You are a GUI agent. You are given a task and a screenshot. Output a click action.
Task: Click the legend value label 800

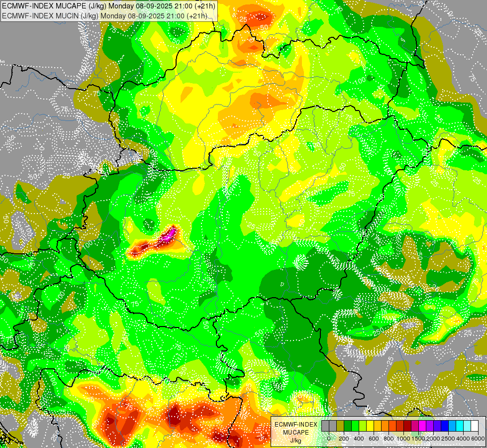[389, 439]
